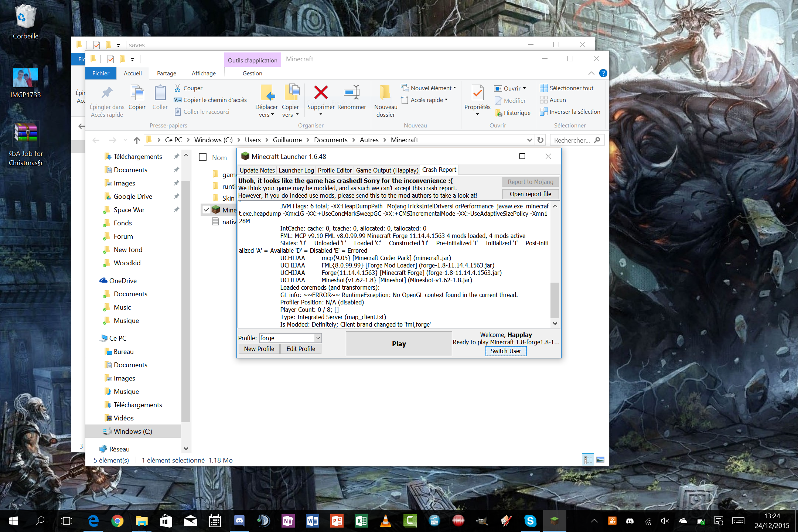Click the red Supprimer X icon

(321, 92)
